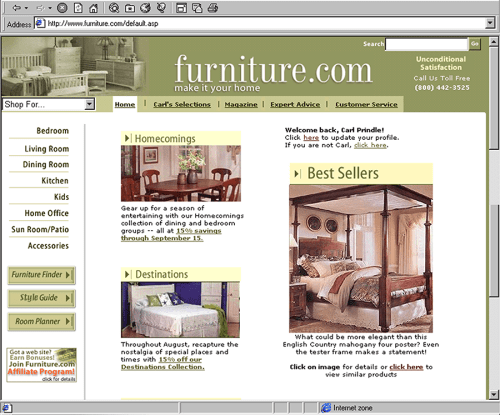Image resolution: width=500 pixels, height=415 pixels.
Task: Click the browser Back arrow icon
Action: pyautogui.click(x=17, y=8)
